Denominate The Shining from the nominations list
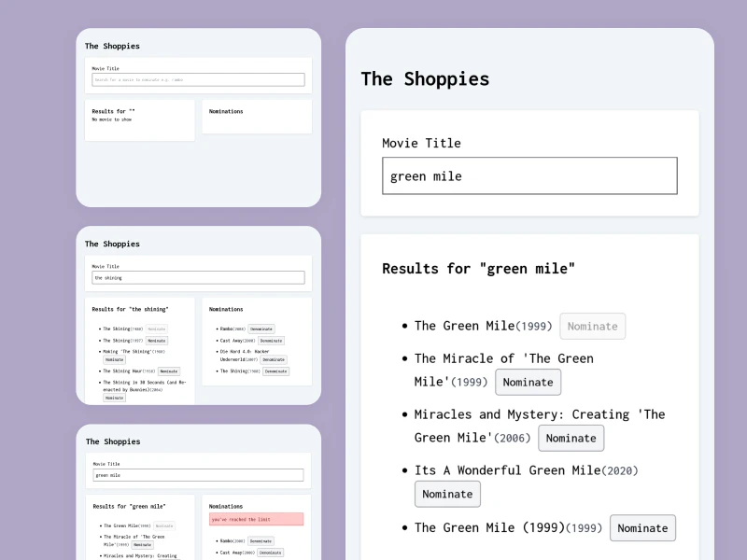Screen dimensions: 747x560 click(x=275, y=371)
